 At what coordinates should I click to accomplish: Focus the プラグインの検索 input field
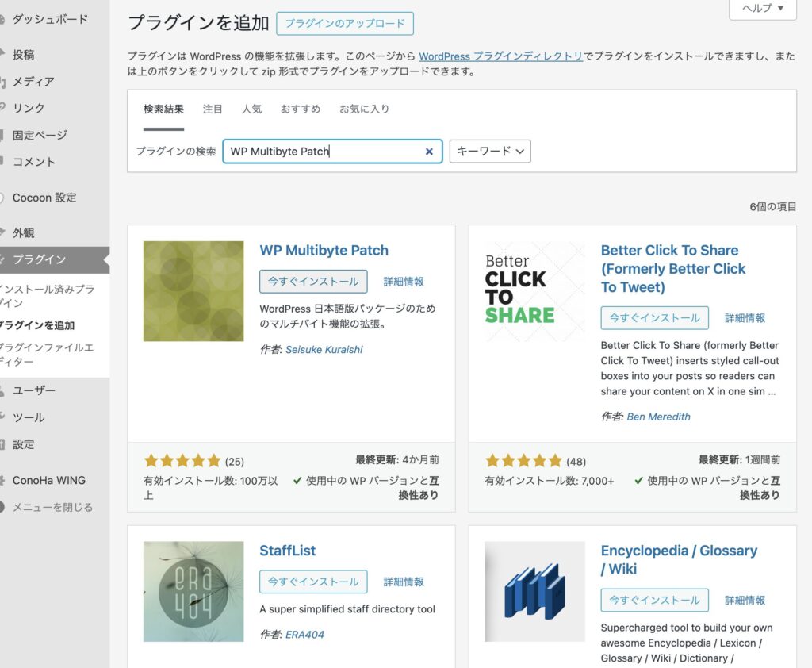pyautogui.click(x=321, y=152)
